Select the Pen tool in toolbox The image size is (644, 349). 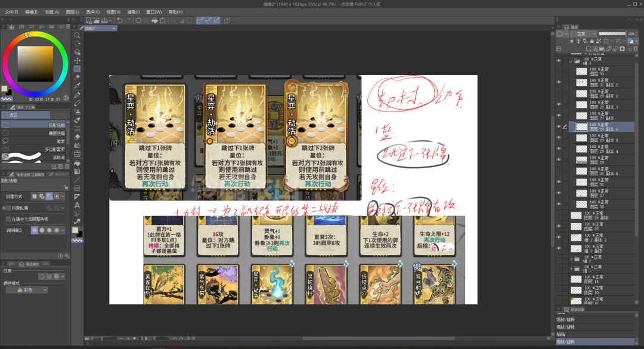tap(77, 95)
